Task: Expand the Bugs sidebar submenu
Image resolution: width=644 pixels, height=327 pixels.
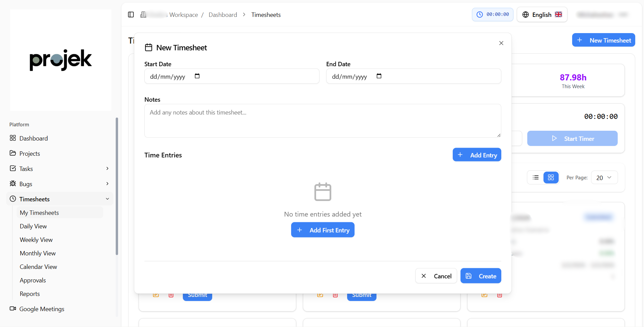Action: (x=107, y=183)
